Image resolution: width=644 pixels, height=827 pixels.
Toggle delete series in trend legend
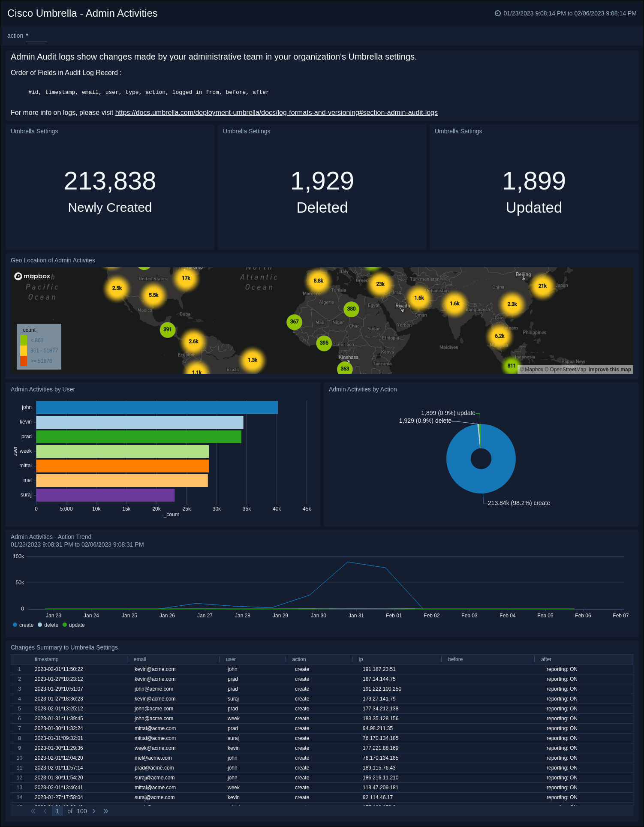point(48,625)
